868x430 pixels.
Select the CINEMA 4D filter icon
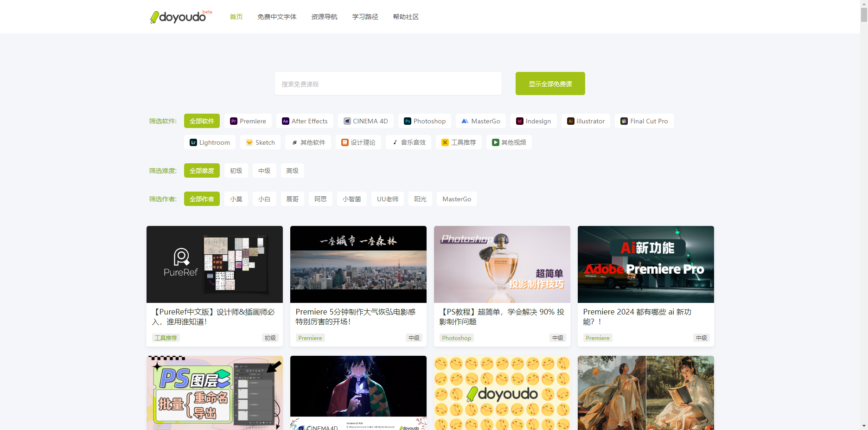(347, 121)
